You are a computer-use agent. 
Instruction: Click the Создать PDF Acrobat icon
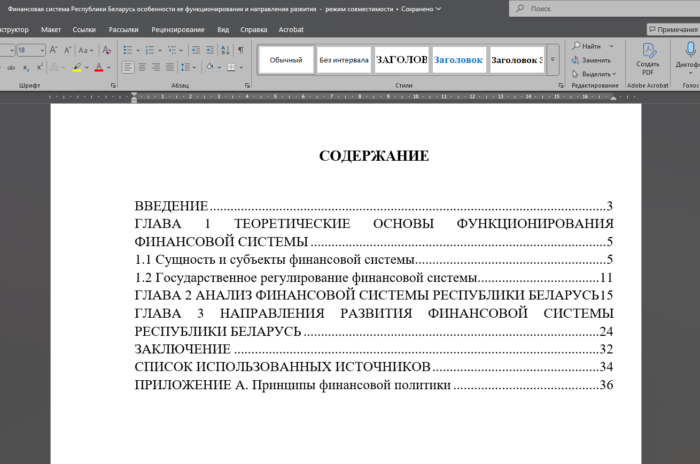[x=648, y=59]
